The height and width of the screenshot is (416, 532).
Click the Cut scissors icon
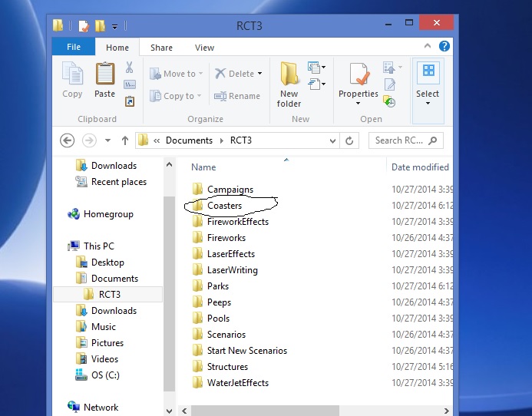[130, 68]
